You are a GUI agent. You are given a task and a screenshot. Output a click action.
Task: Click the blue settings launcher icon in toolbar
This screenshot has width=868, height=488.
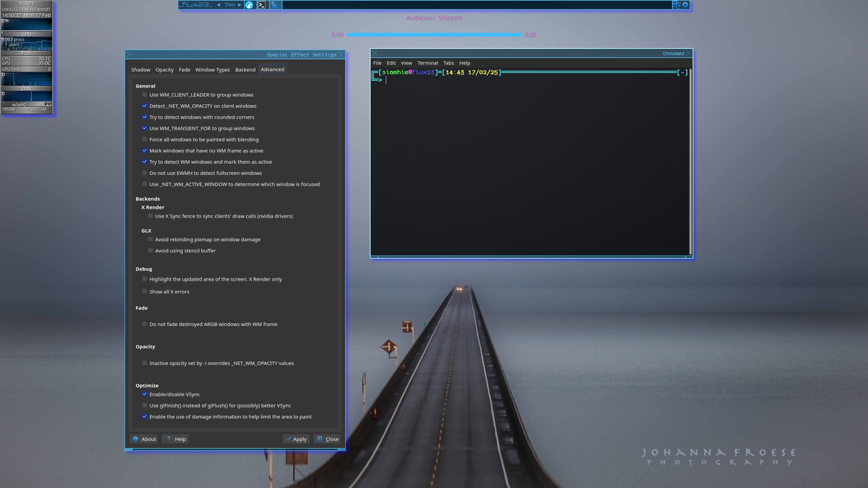275,5
